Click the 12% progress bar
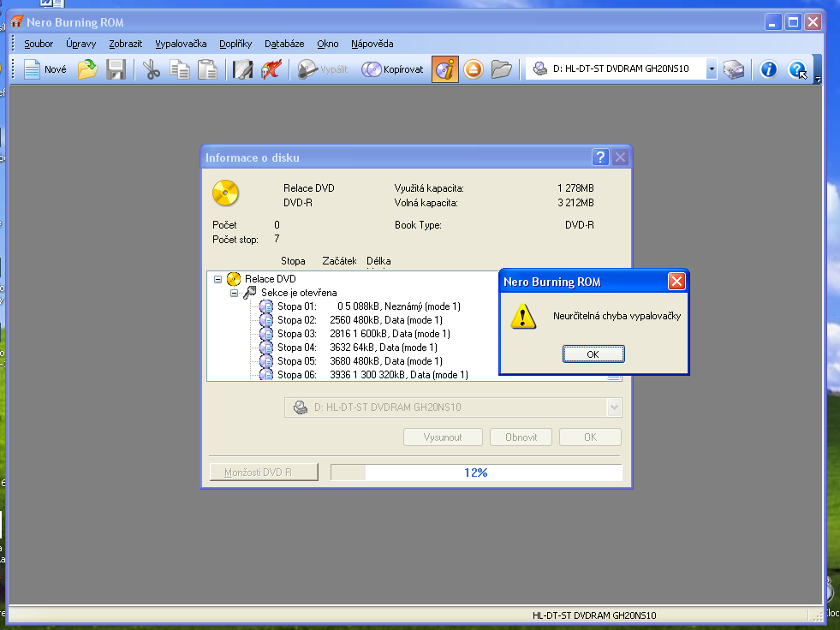Screen dimensions: 840x630 [x=476, y=472]
